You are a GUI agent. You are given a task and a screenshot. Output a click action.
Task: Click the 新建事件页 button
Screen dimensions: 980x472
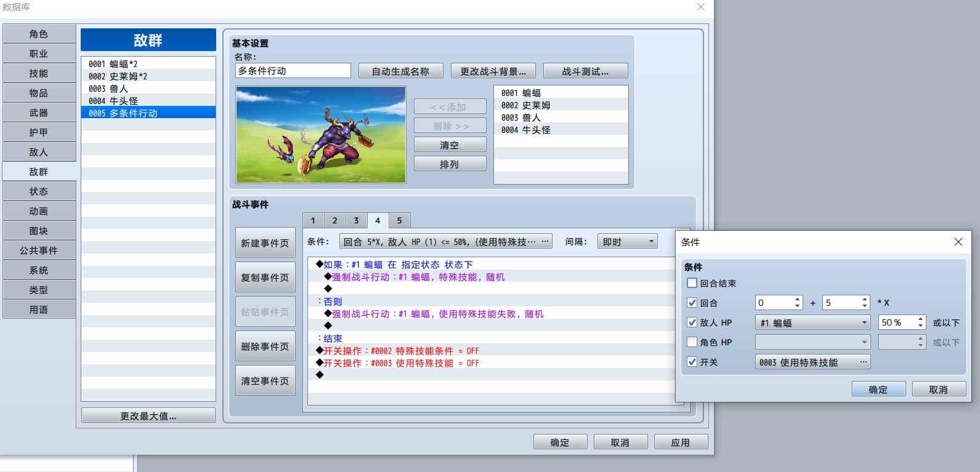[265, 243]
